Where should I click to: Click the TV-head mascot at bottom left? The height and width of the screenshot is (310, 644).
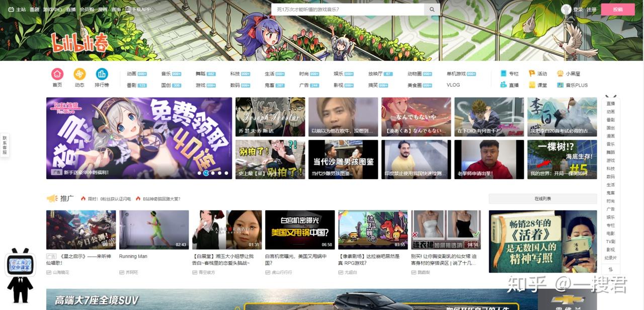[20, 275]
